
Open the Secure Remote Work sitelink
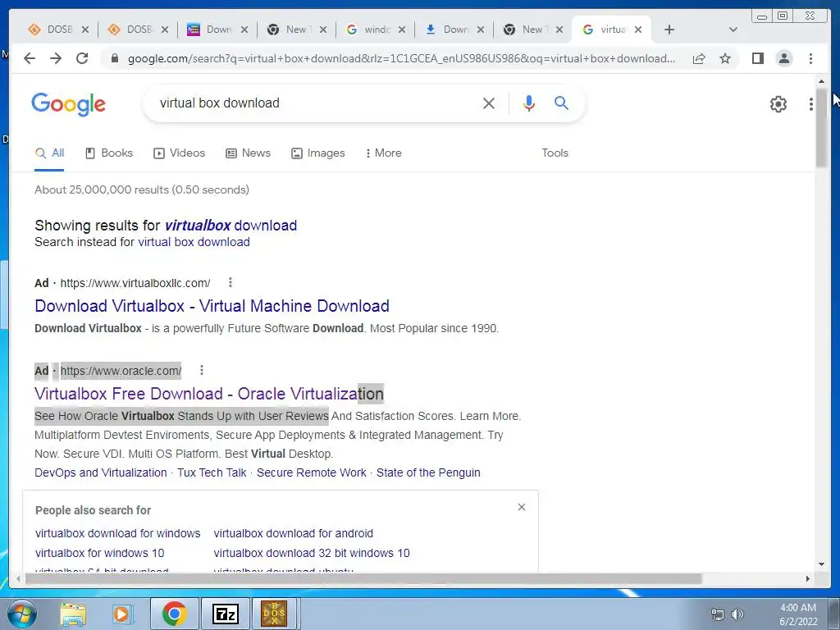[x=311, y=472]
